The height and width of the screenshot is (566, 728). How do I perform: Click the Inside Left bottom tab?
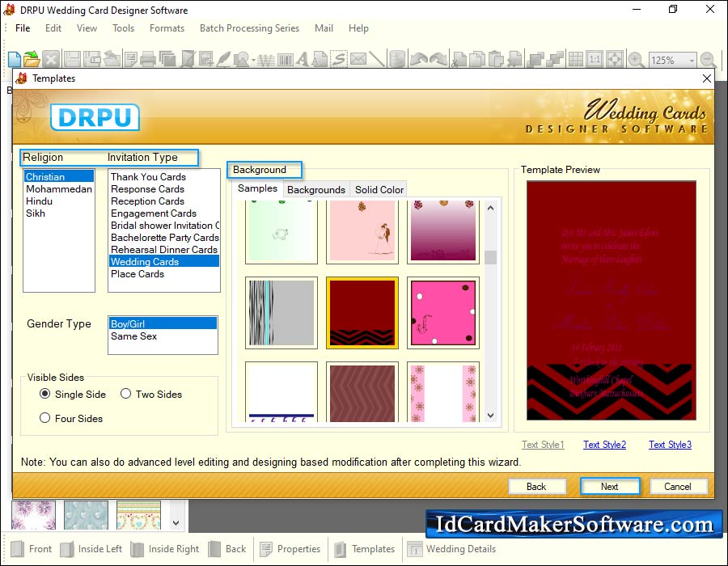[x=91, y=549]
